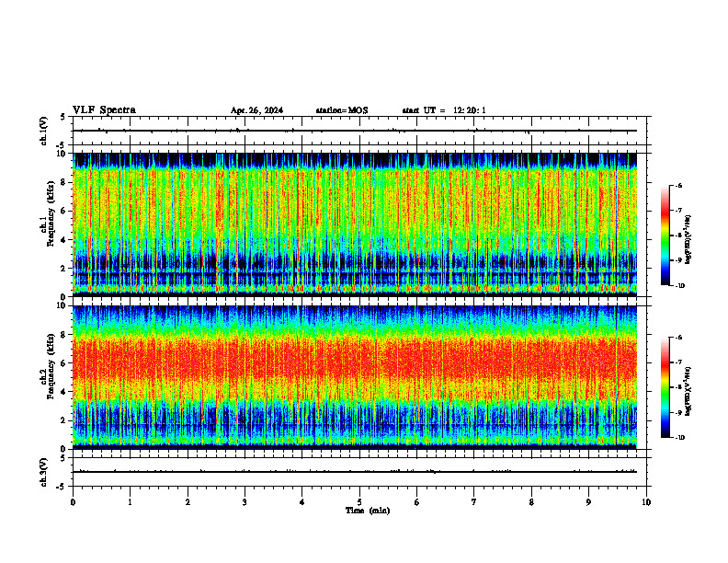
Task: Click the time axis tick label "4"
Action: (302, 502)
